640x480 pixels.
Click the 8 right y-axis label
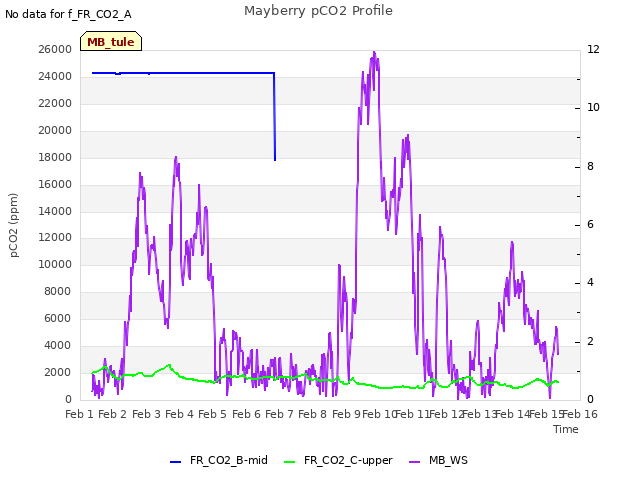click(x=591, y=167)
